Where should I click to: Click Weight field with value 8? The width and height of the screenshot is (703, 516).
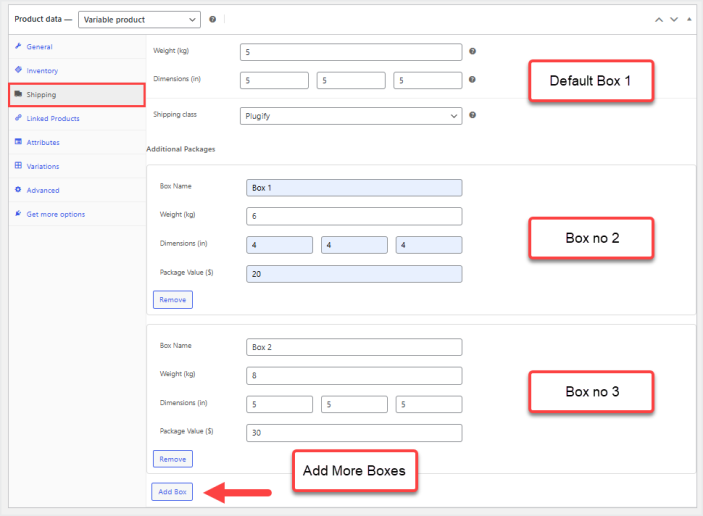(x=354, y=376)
